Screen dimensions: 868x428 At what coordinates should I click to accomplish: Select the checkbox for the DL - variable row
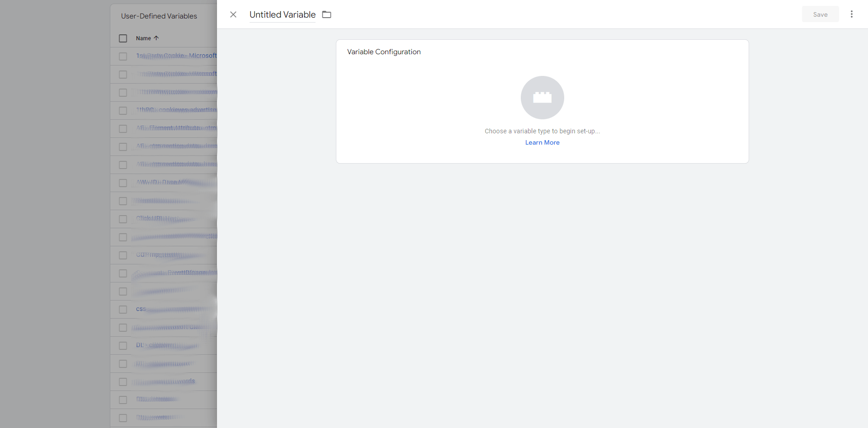point(123,346)
